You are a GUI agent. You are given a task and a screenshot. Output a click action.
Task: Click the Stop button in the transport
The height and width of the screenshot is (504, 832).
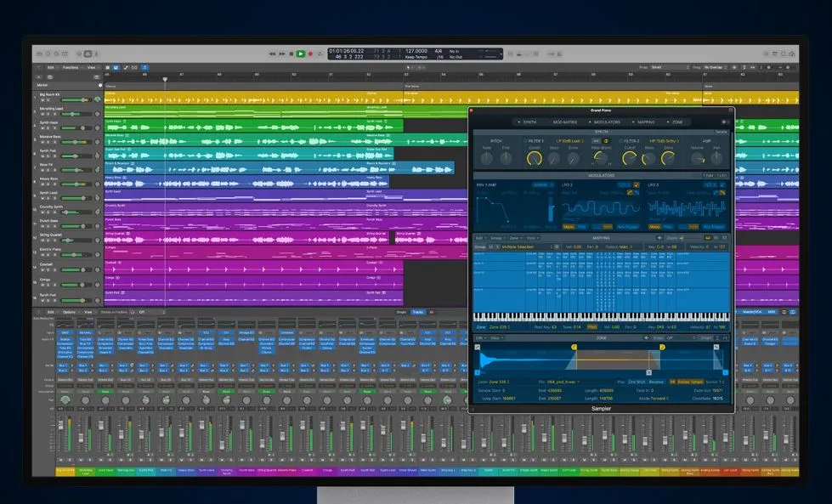pyautogui.click(x=291, y=54)
